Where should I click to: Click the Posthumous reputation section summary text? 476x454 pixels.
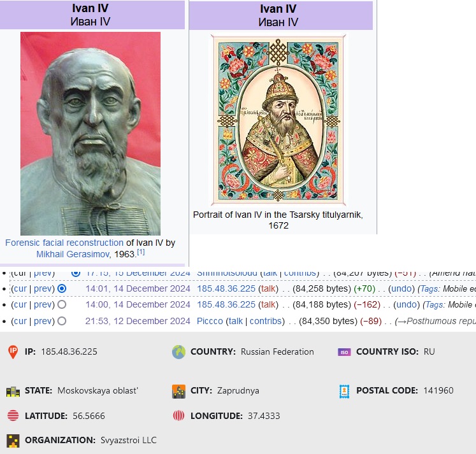[435, 321]
